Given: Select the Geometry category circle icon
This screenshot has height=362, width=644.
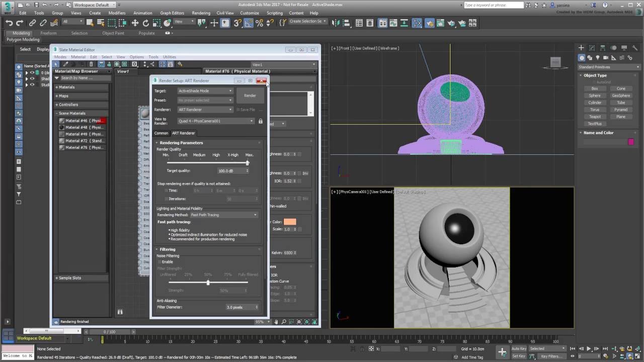Looking at the screenshot, I should click(x=582, y=58).
